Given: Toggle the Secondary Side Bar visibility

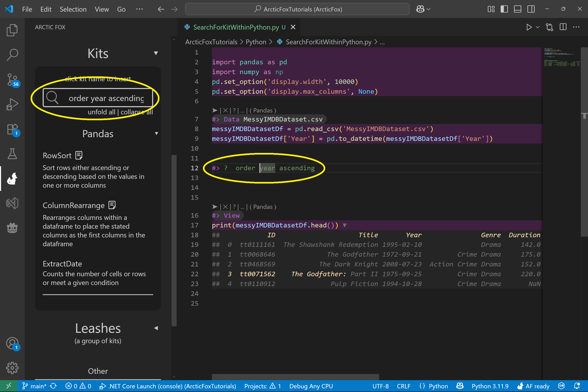Looking at the screenshot, I should [531, 9].
